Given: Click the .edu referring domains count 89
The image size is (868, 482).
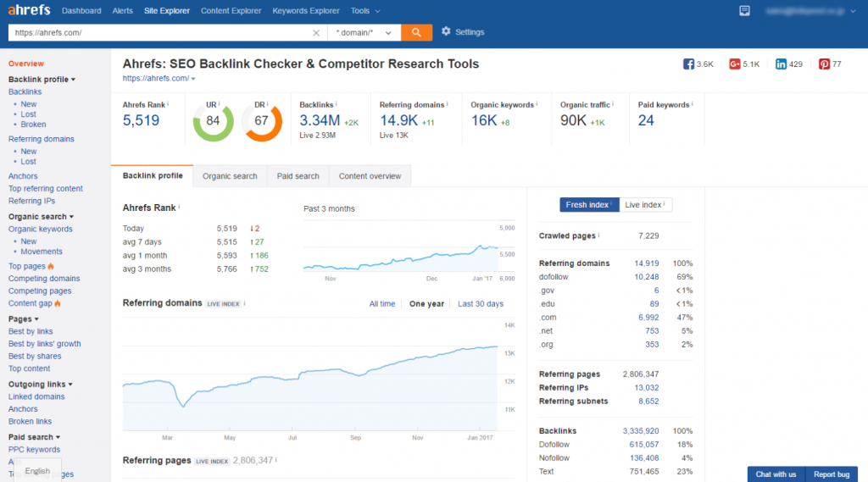Looking at the screenshot, I should [x=654, y=304].
